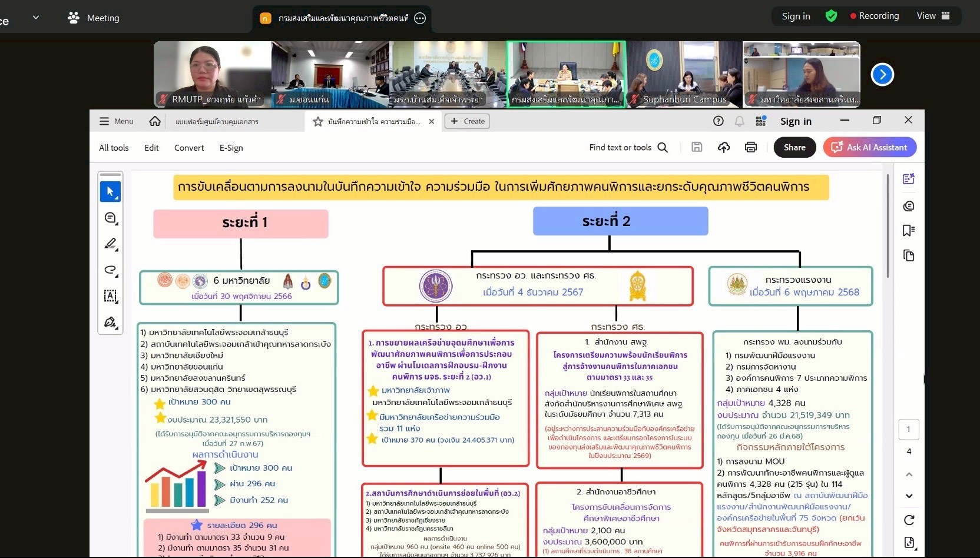Open the All tools menu
Image resolution: width=980 pixels, height=558 pixels.
click(x=114, y=148)
